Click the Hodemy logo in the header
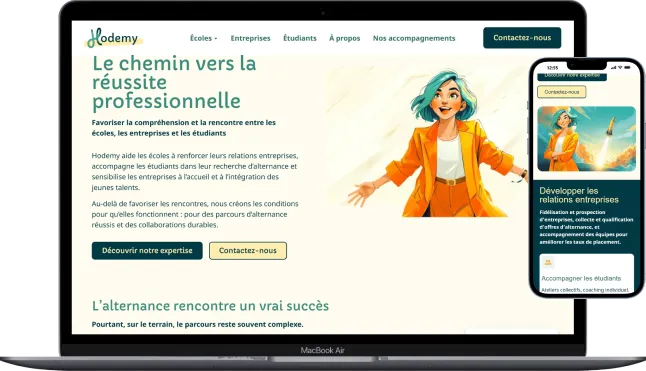646x371 pixels. [x=114, y=38]
